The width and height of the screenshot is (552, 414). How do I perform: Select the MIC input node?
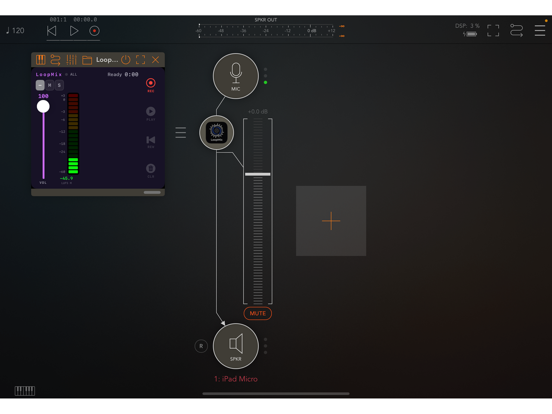pyautogui.click(x=236, y=76)
